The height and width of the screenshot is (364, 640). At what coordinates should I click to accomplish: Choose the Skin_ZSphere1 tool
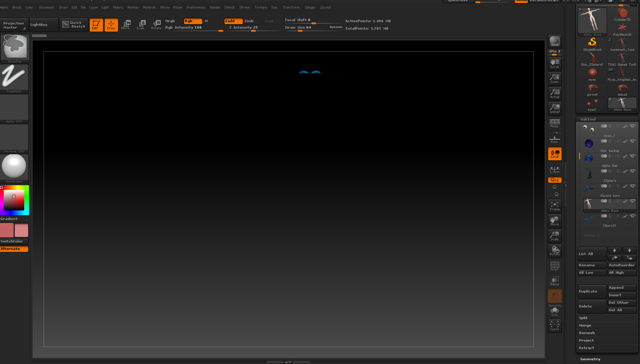point(592,59)
